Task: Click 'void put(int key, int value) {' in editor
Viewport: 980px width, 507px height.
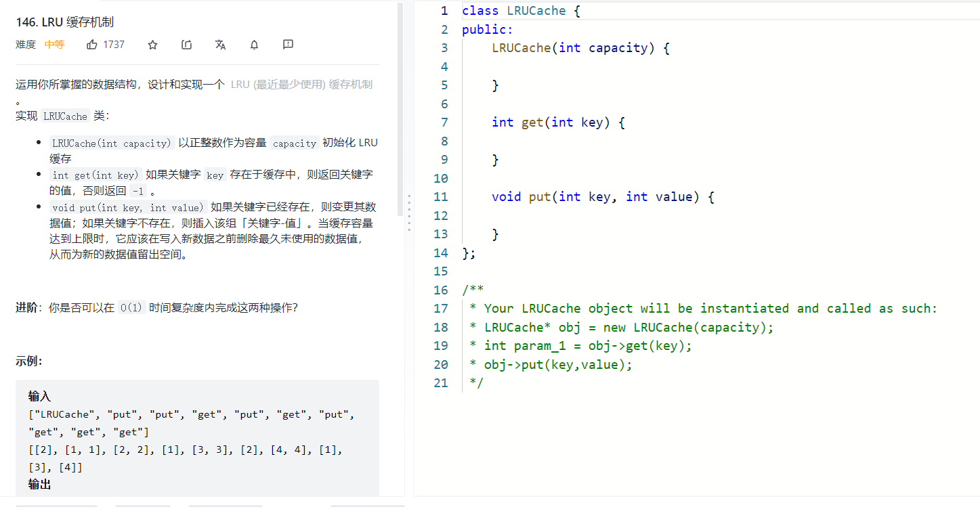Action: [x=603, y=197]
